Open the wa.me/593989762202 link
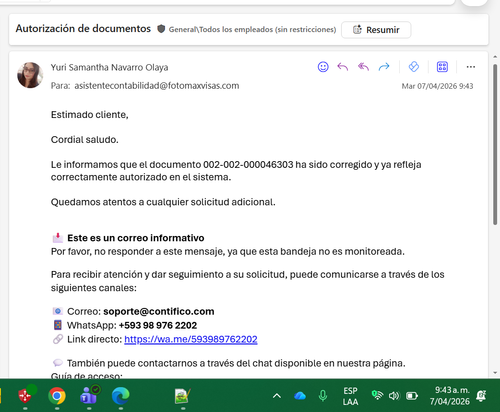The width and height of the screenshot is (500, 412). [191, 339]
